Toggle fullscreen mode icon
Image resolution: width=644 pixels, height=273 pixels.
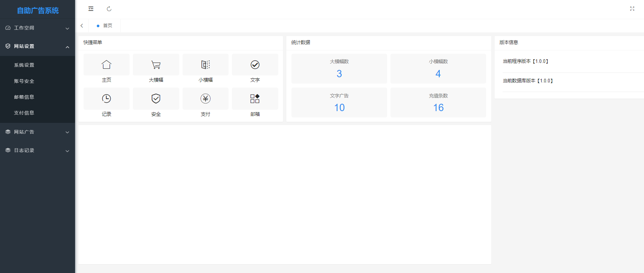[632, 9]
